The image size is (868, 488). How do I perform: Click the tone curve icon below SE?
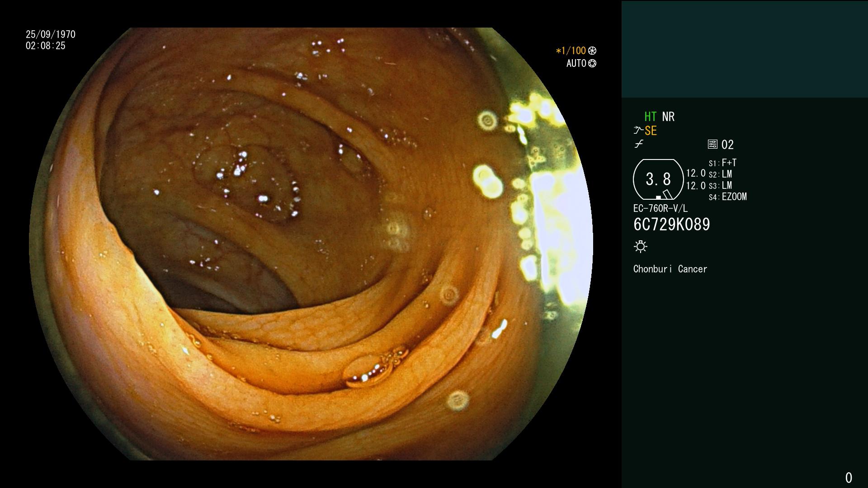(x=639, y=144)
